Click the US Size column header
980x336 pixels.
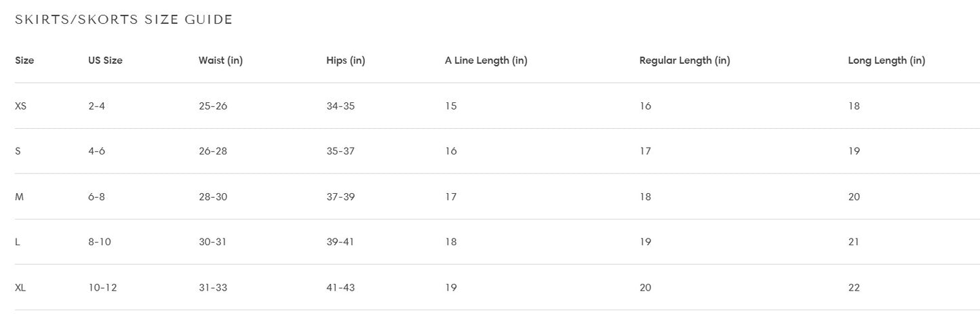105,60
